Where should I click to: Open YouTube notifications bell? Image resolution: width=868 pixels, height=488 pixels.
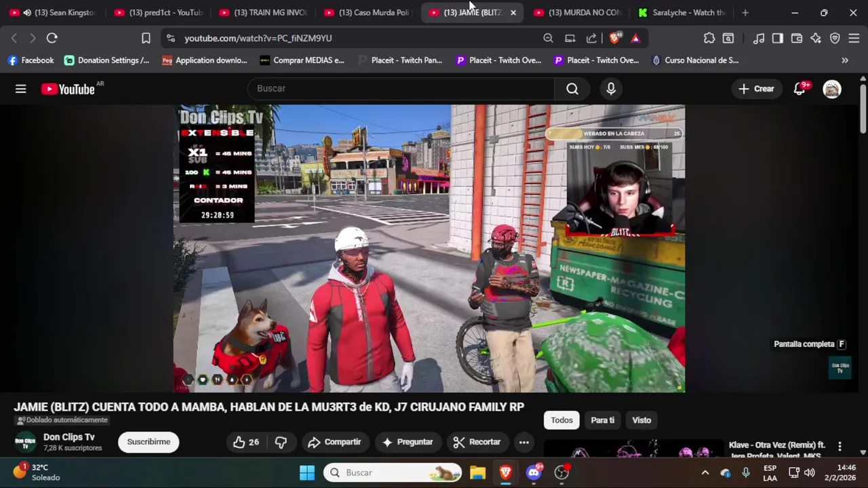pyautogui.click(x=800, y=89)
